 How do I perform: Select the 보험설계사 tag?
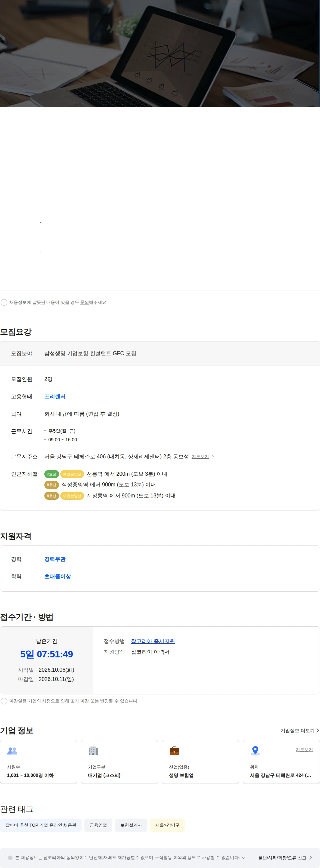(131, 825)
